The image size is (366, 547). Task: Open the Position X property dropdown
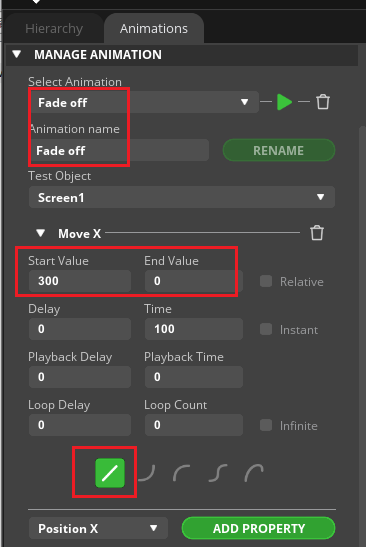pyautogui.click(x=98, y=528)
